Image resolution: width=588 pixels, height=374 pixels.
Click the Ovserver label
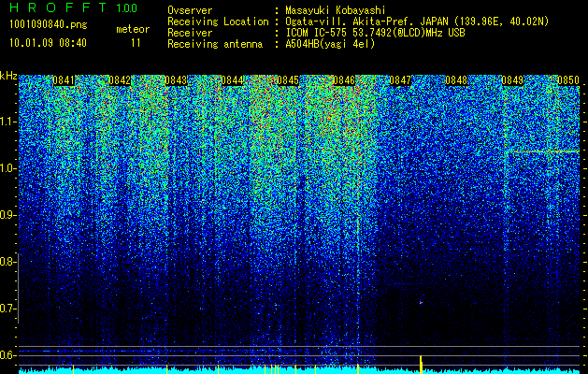click(190, 10)
